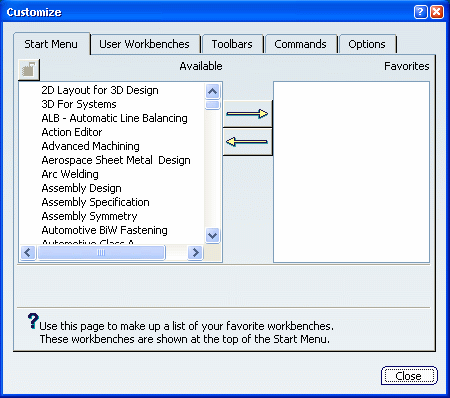The width and height of the screenshot is (450, 398).
Task: Click the workbench icon above the Available list
Action: [29, 70]
